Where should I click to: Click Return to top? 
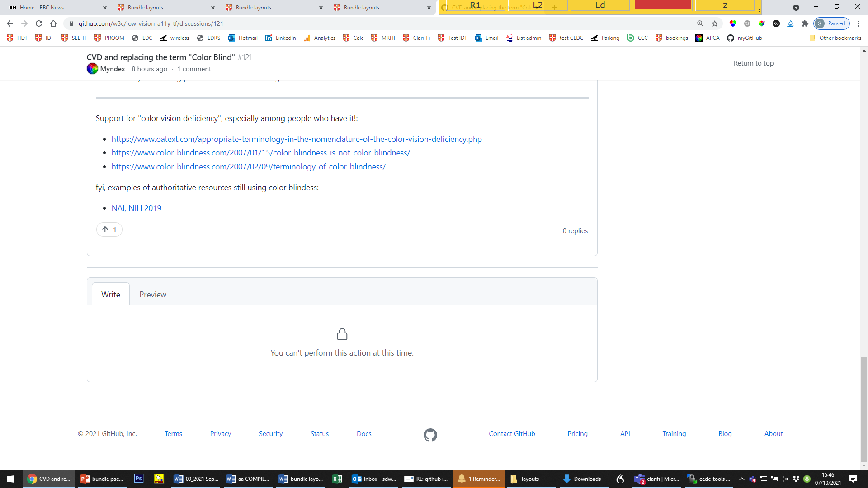click(754, 63)
